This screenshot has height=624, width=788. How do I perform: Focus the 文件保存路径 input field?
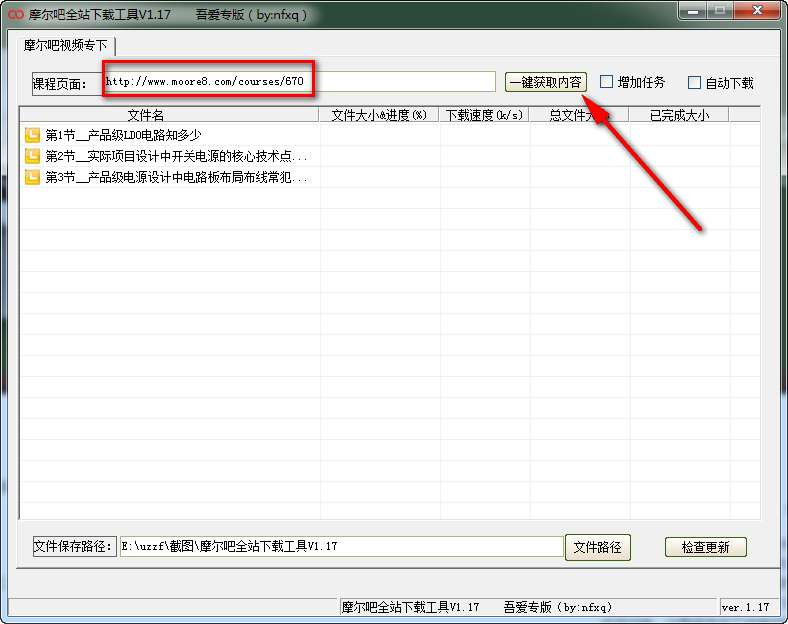[342, 547]
